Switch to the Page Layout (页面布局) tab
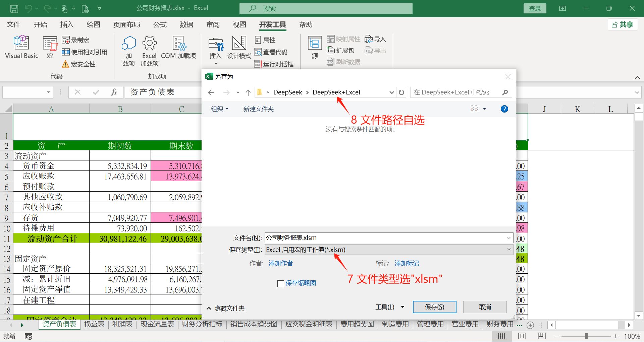This screenshot has height=342, width=644. pos(126,24)
